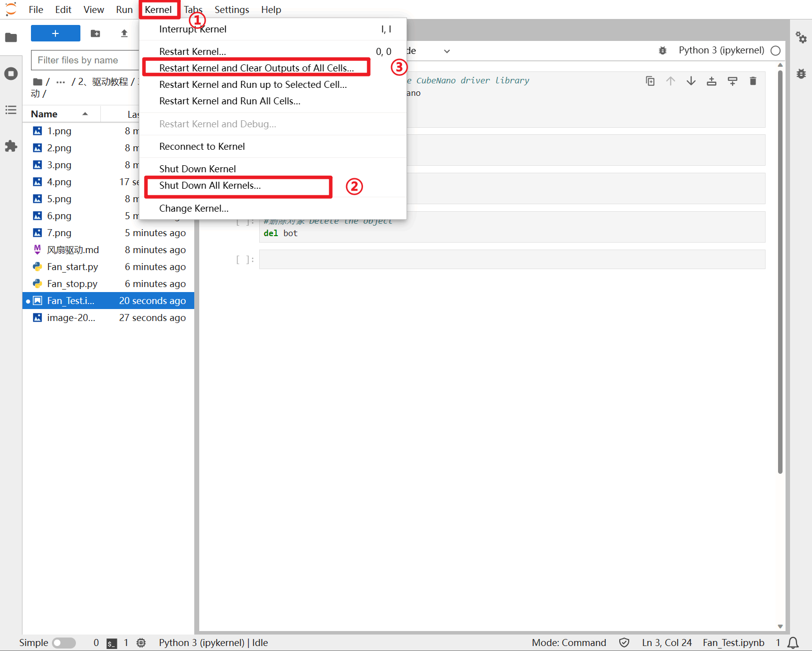Image resolution: width=812 pixels, height=651 pixels.
Task: Click the blue new launcher plus button
Action: point(55,33)
